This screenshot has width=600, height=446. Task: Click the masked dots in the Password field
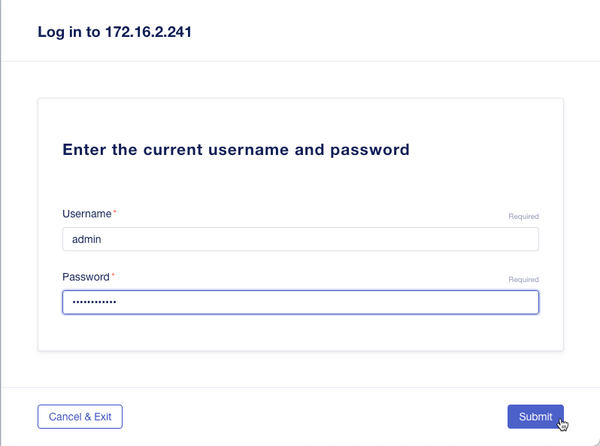coord(89,302)
